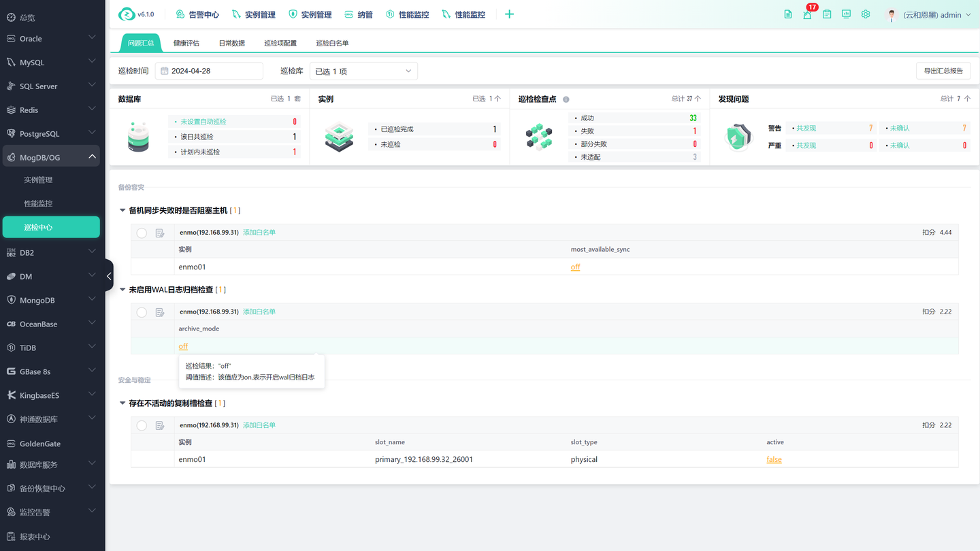
Task: Select radio button for 备机同步失败 row
Action: coord(142,233)
